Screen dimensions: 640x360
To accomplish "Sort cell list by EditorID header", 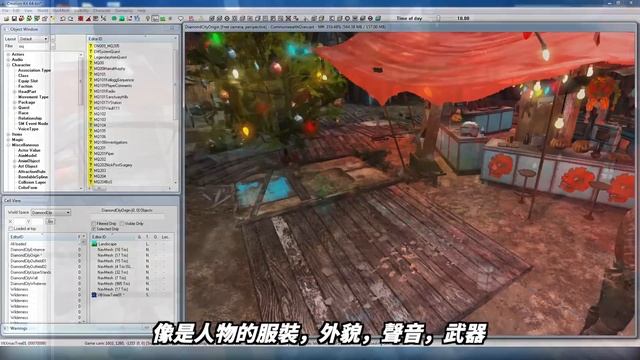I will coord(42,237).
